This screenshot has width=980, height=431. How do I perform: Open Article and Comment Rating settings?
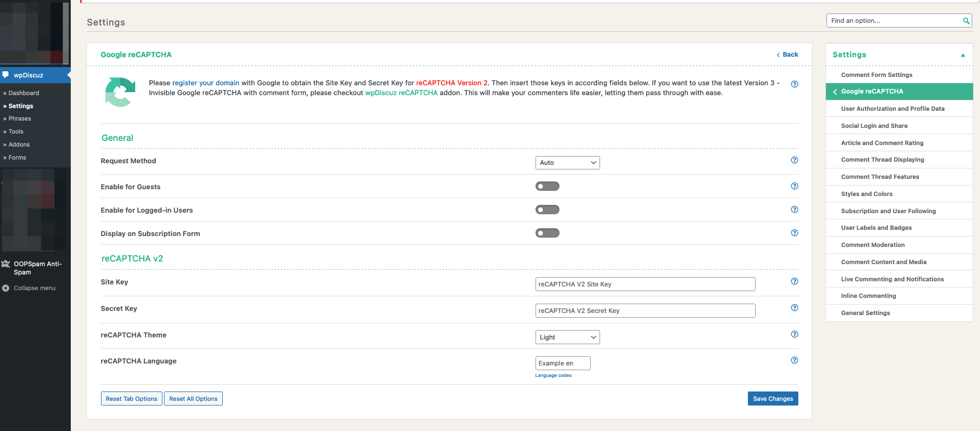click(x=899, y=143)
